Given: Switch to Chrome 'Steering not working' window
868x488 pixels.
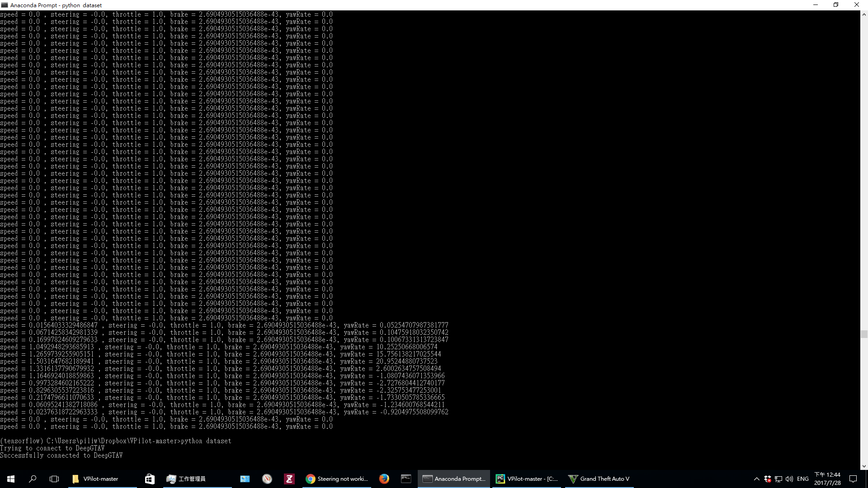Looking at the screenshot, I should 337,479.
